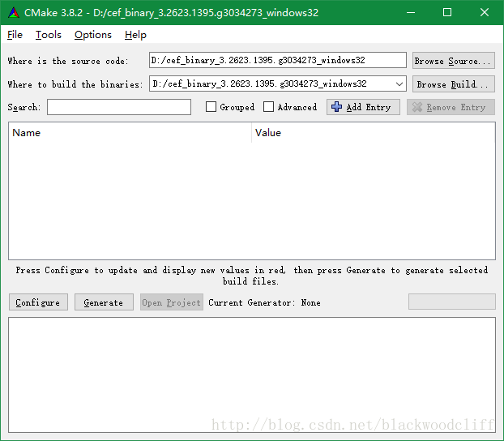Enable the Grouped checkbox
Screen dimensions: 504x441
pos(211,107)
